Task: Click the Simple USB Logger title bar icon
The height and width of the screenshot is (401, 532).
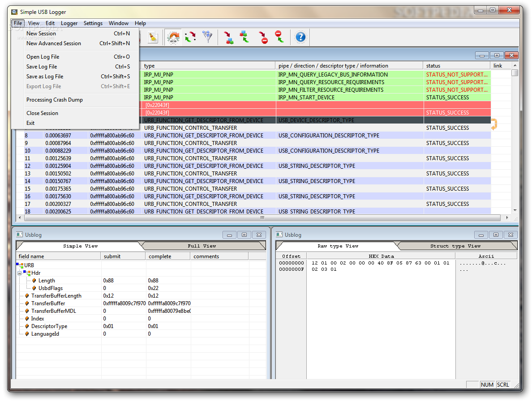Action: 14,12
